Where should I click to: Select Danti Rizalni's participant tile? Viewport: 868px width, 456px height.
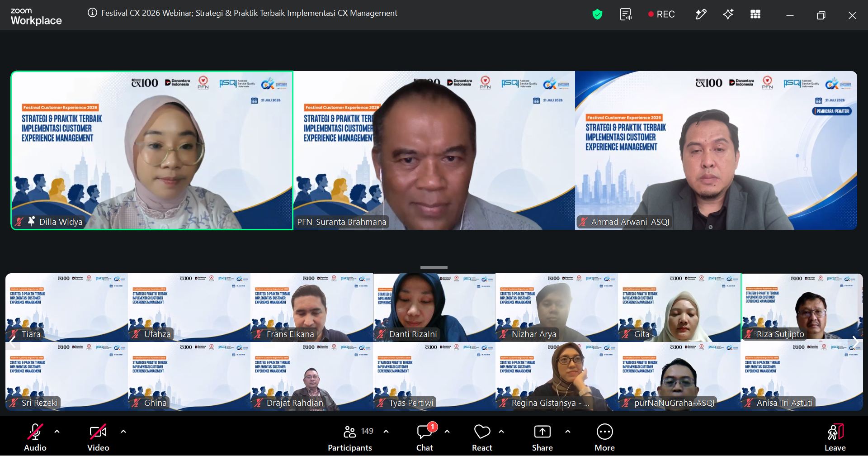pos(434,307)
